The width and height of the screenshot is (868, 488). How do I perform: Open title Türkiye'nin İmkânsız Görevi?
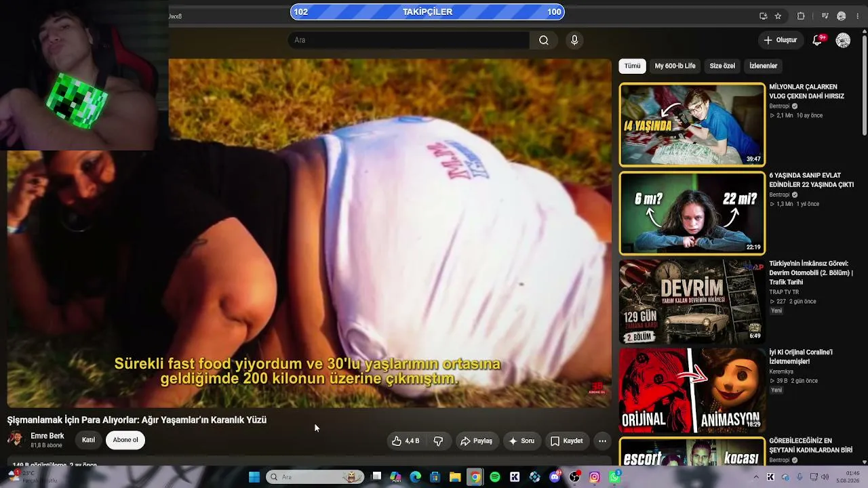[811, 272]
